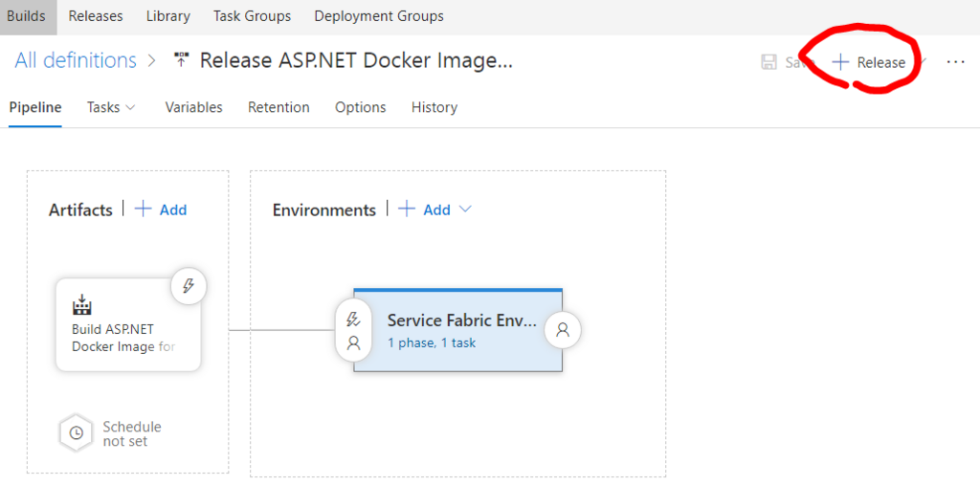The image size is (980, 486).
Task: Open the Builds hub tab
Action: [x=26, y=16]
